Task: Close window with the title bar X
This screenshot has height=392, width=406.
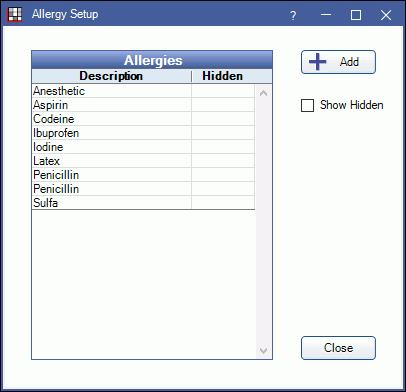Action: click(386, 15)
